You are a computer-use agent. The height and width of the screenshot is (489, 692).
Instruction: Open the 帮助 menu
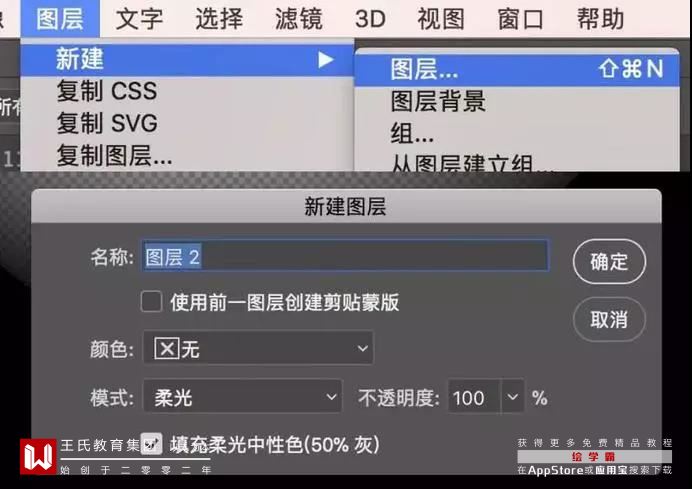601,19
